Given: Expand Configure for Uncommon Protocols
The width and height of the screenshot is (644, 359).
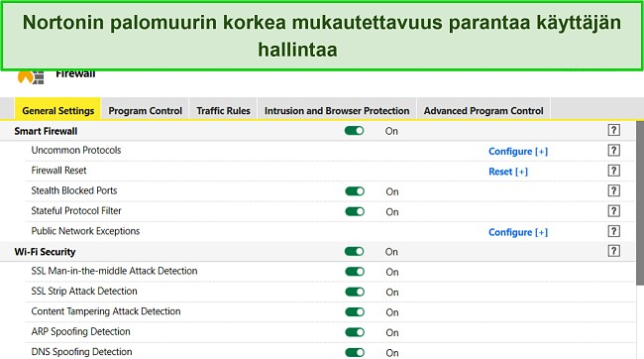Looking at the screenshot, I should pyautogui.click(x=518, y=152).
